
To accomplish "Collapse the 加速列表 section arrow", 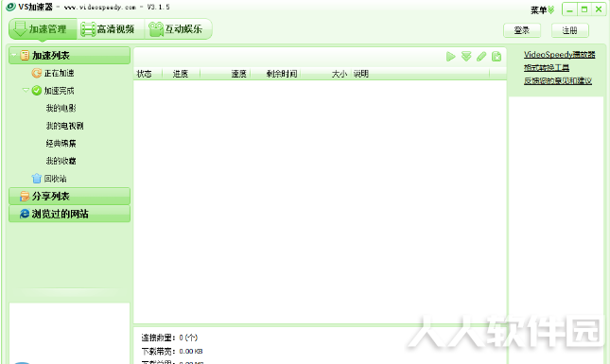I will click(14, 56).
